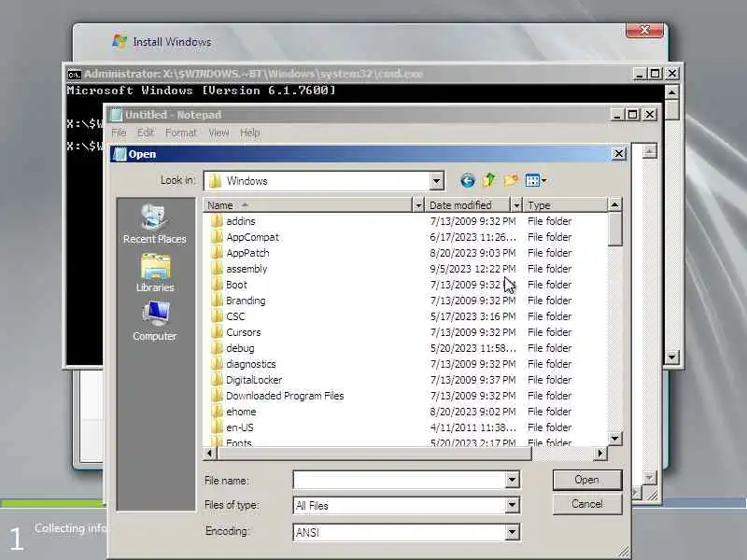This screenshot has width=747, height=560.
Task: Go up one folder level
Action: click(x=489, y=180)
